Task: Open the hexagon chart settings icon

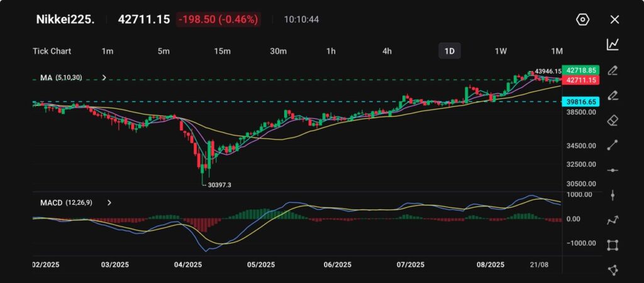Action: click(582, 19)
